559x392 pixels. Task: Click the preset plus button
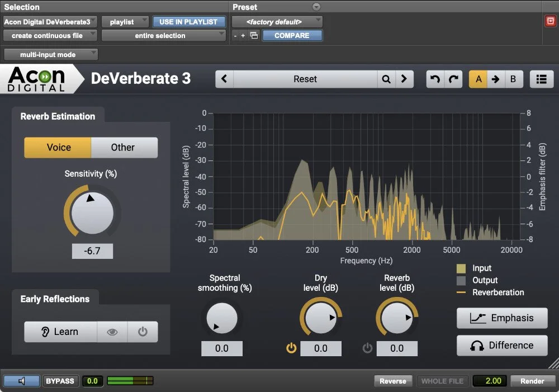click(243, 36)
